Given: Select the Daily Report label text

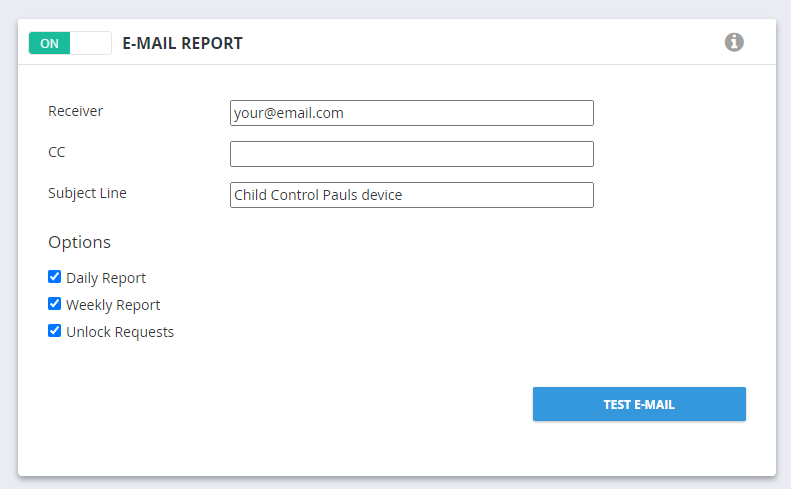Looking at the screenshot, I should point(106,278).
